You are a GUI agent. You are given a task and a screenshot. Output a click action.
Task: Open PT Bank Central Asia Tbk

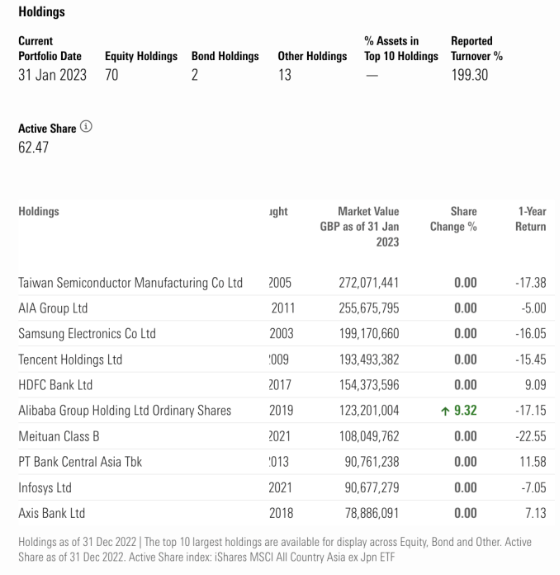(x=80, y=462)
